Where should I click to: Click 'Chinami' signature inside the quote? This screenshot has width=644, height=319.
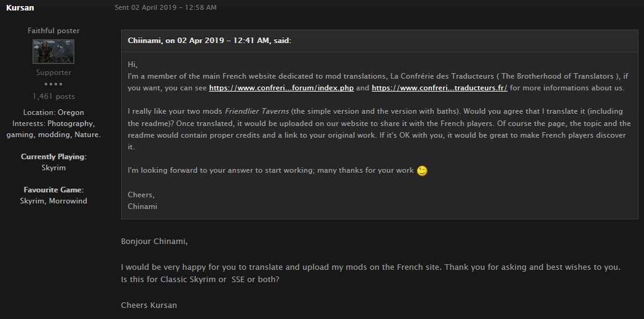coord(143,207)
